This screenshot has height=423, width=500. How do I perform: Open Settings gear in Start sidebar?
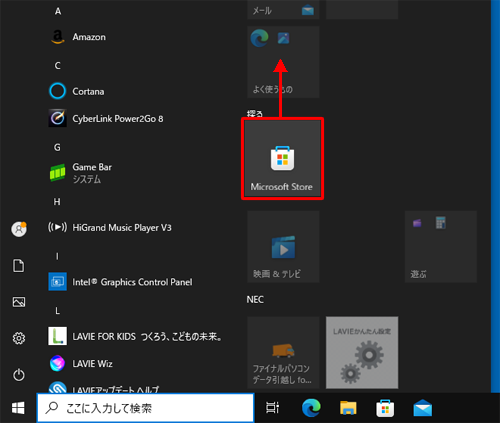pos(19,338)
